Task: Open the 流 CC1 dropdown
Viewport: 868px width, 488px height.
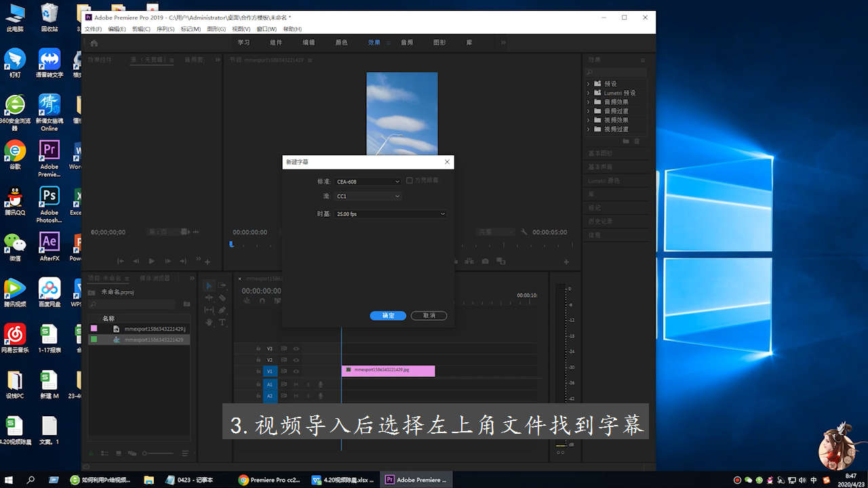Action: point(368,196)
